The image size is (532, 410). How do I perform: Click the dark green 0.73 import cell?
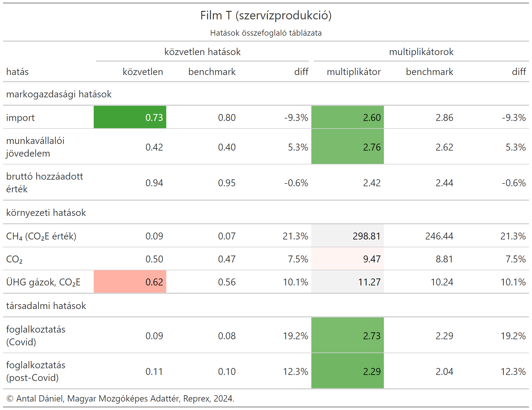click(x=130, y=117)
